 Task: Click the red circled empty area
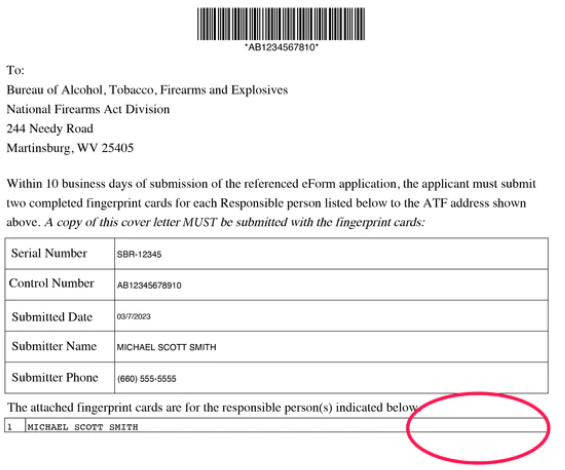pyautogui.click(x=478, y=428)
